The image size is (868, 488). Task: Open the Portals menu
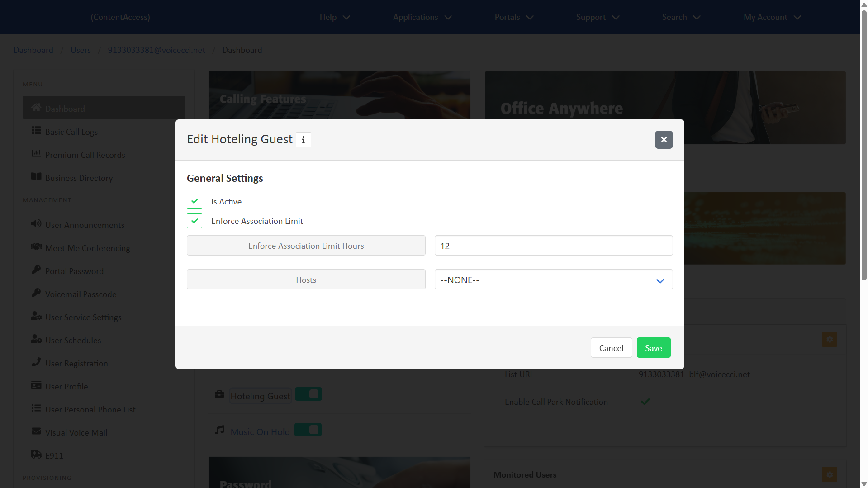[x=514, y=17]
